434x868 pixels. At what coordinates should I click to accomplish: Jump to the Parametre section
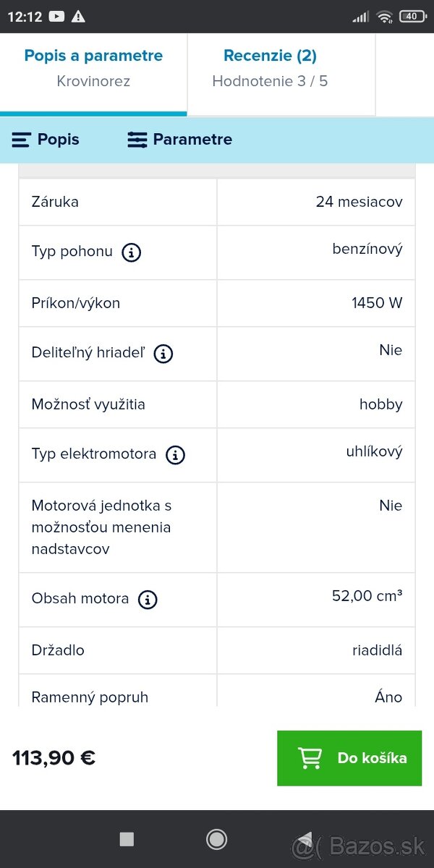point(180,140)
